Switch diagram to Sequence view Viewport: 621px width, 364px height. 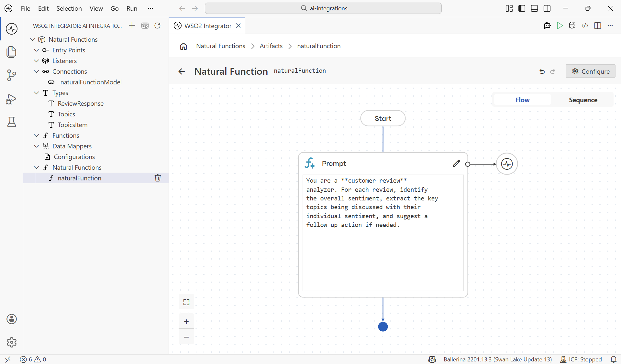(583, 100)
